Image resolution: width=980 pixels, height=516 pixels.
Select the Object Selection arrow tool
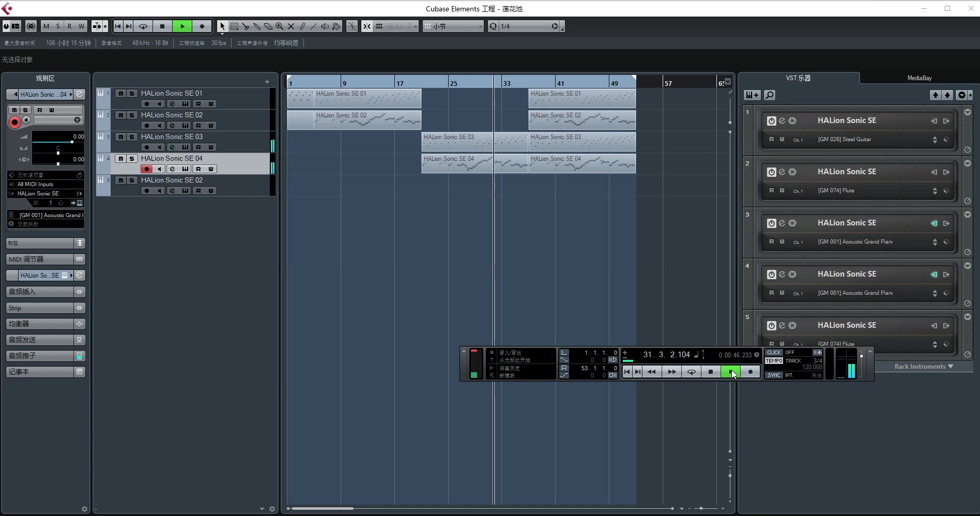tap(222, 26)
